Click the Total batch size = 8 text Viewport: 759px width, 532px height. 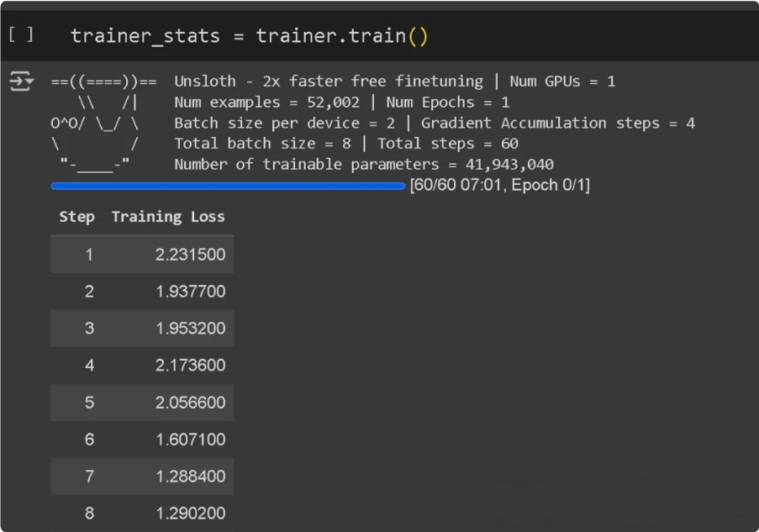coord(262,143)
